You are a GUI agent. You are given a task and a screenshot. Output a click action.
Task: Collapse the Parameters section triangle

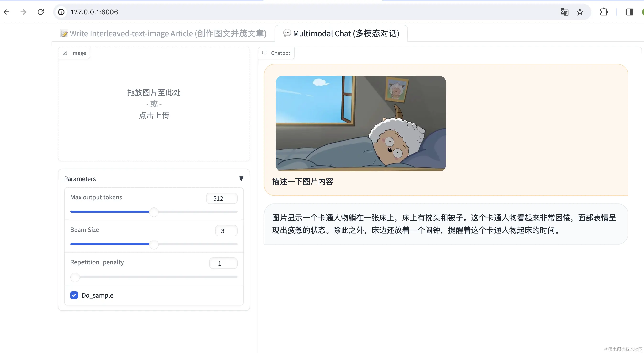(x=241, y=179)
